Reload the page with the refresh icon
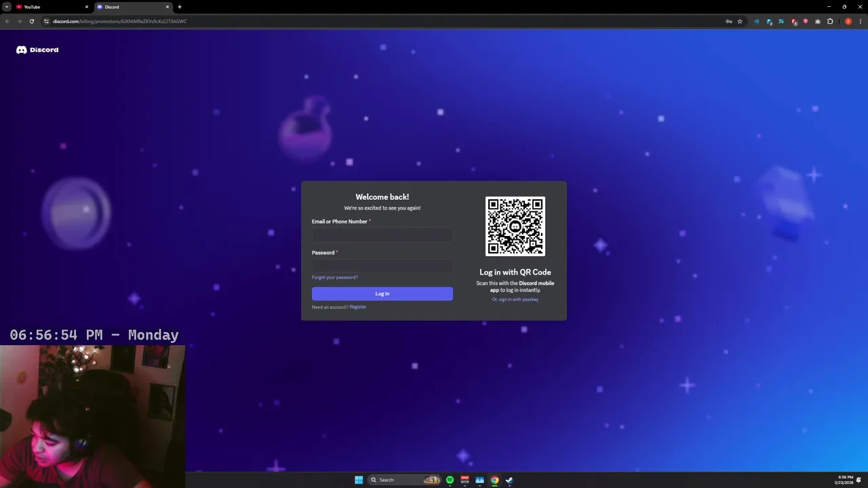This screenshot has height=488, width=868. (x=31, y=21)
